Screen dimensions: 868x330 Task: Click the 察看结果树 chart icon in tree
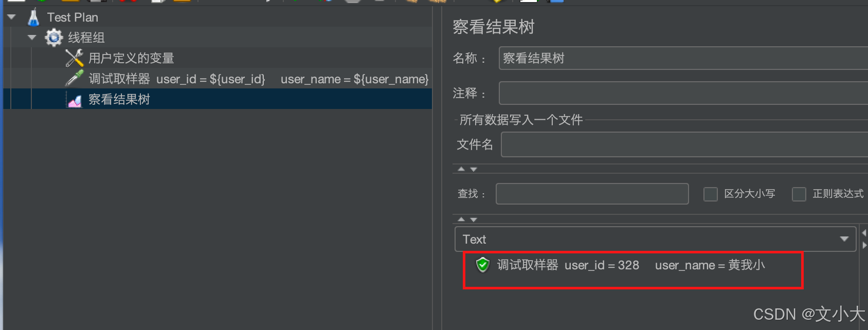[x=75, y=100]
